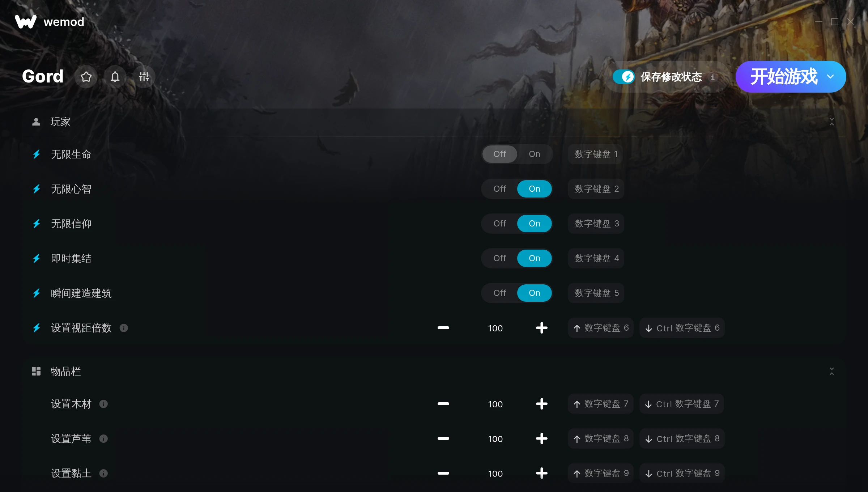
Task: Open notifications bell icon
Action: click(x=115, y=77)
